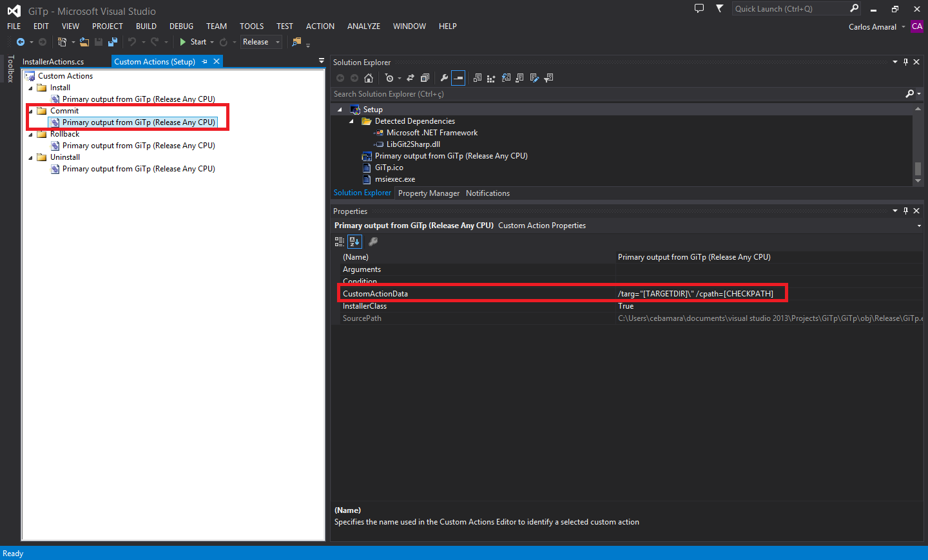Screen dimensions: 928x560
Task: Click the Quick Launch magnifier icon
Action: 855,8
